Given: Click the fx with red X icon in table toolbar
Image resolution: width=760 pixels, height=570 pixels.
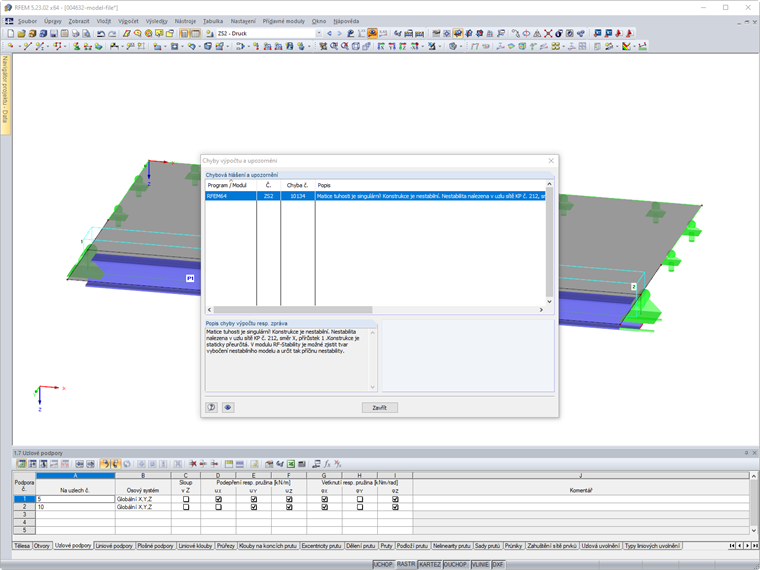Looking at the screenshot, I should click(x=338, y=464).
